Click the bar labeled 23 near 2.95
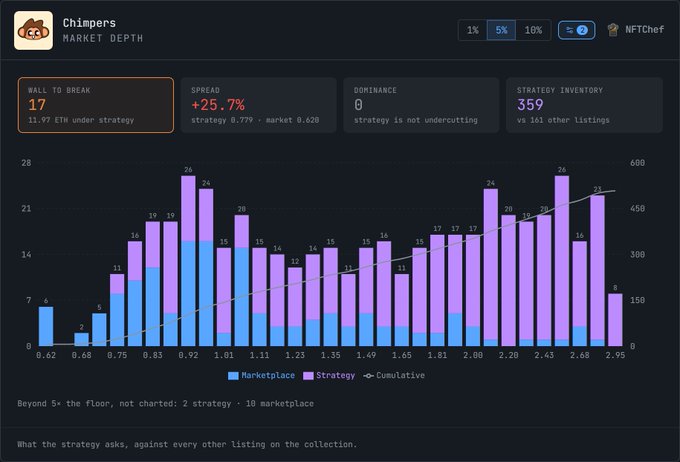Viewport: 680px width, 462px height. tap(597, 271)
